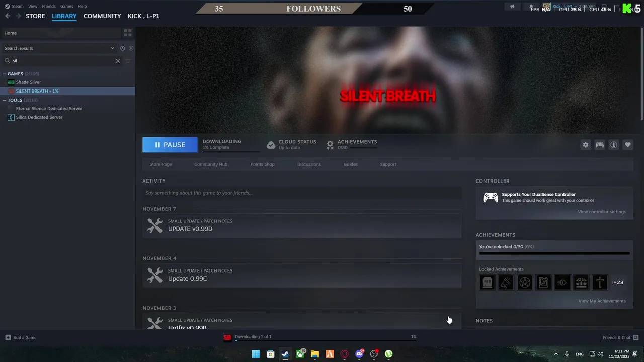Click the page vertical scrollbar
Viewport: 644px width, 362px height.
point(641,73)
